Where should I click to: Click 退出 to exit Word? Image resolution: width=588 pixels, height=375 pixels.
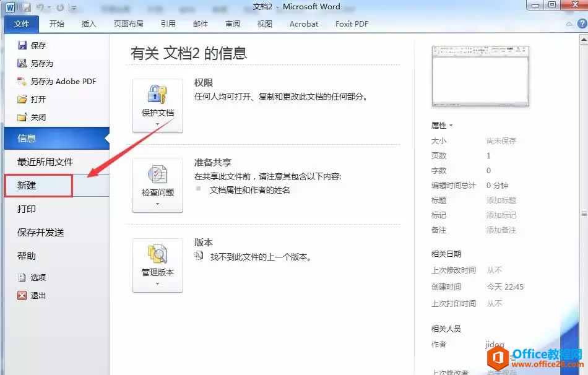click(32, 296)
